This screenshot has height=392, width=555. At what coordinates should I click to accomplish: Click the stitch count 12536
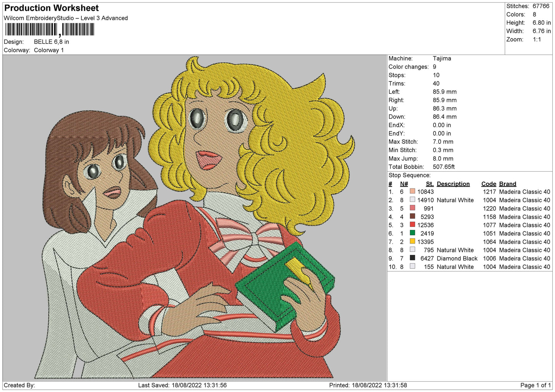click(426, 225)
